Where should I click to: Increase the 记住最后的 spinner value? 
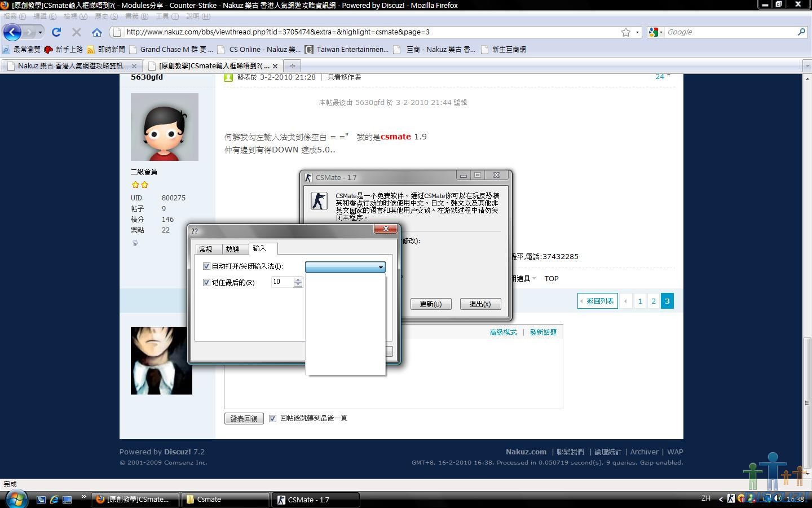coord(298,279)
